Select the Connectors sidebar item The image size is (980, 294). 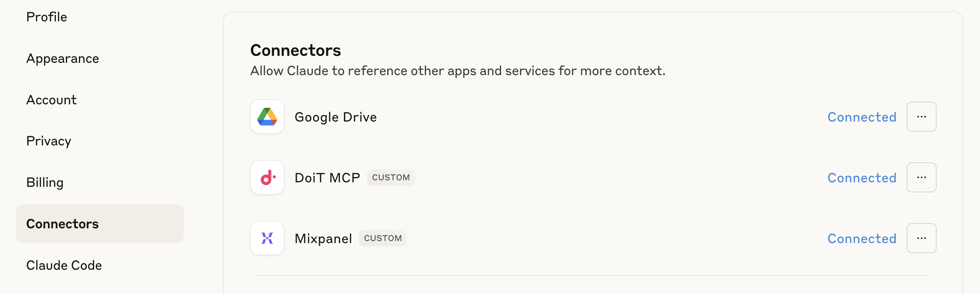click(x=62, y=224)
